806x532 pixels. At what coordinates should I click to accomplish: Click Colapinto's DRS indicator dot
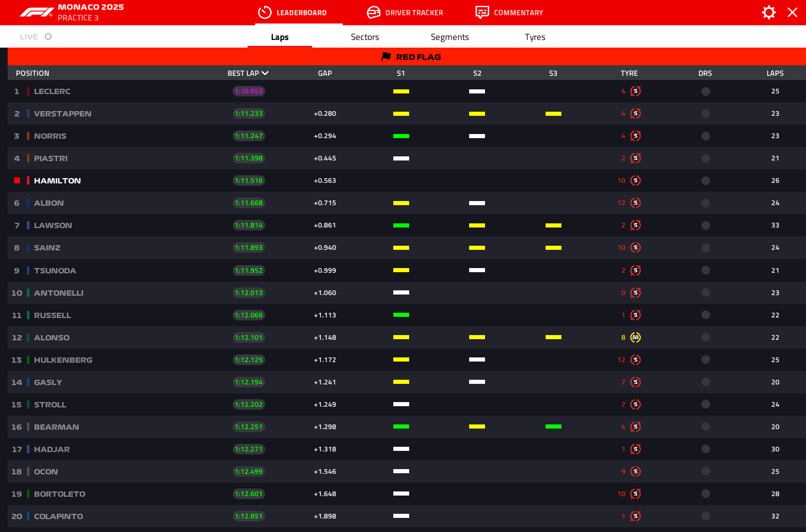[x=705, y=516]
